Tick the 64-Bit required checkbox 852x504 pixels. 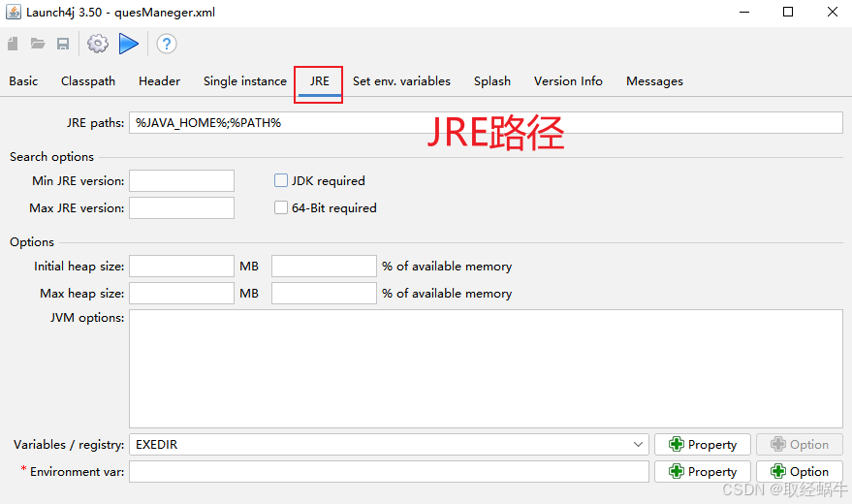point(281,207)
